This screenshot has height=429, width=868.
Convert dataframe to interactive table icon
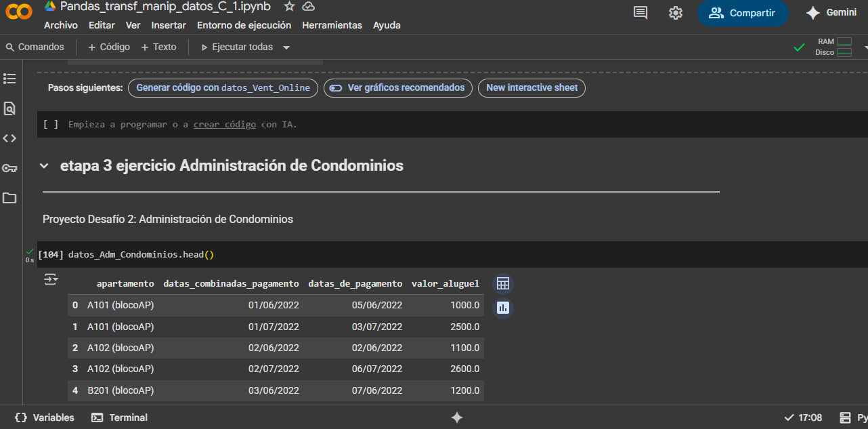point(502,284)
